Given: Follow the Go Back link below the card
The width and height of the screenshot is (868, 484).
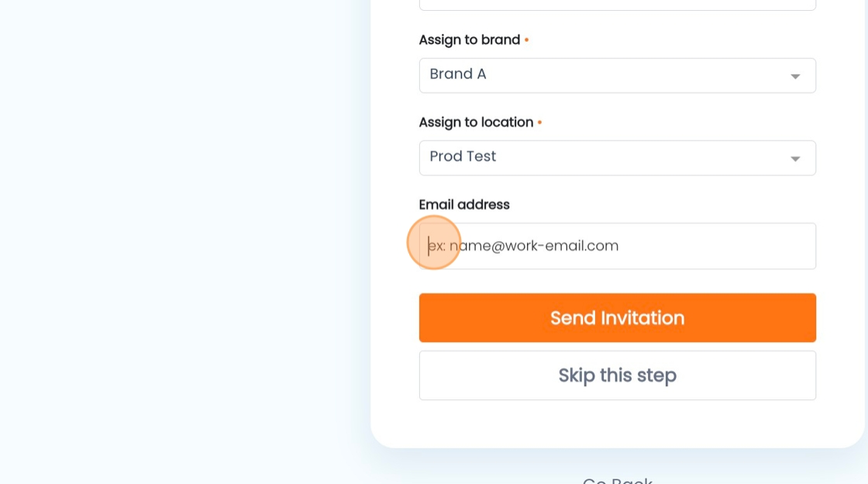Looking at the screenshot, I should pyautogui.click(x=617, y=479).
